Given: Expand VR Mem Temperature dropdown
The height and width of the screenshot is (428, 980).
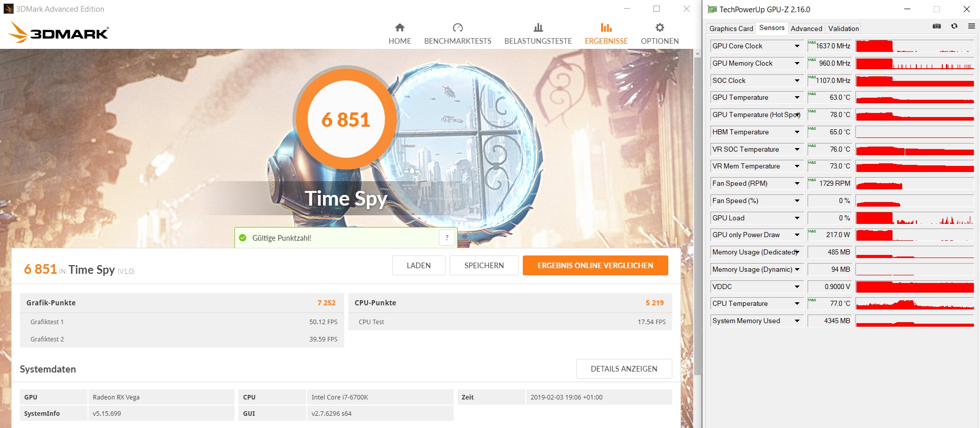Looking at the screenshot, I should point(797,166).
